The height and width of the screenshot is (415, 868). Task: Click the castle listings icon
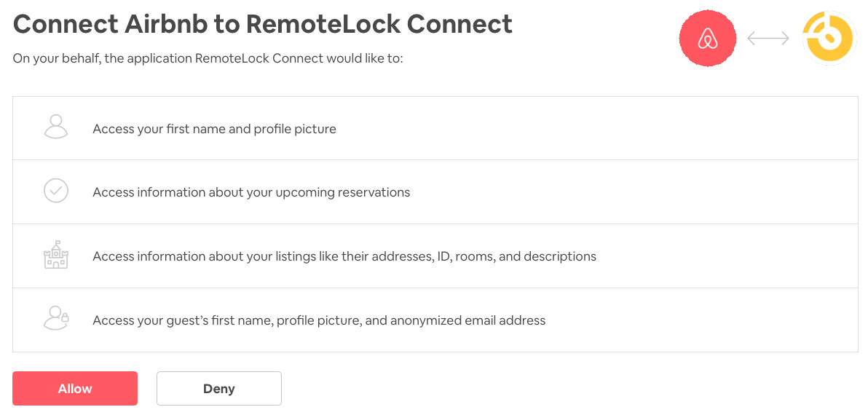pyautogui.click(x=56, y=256)
